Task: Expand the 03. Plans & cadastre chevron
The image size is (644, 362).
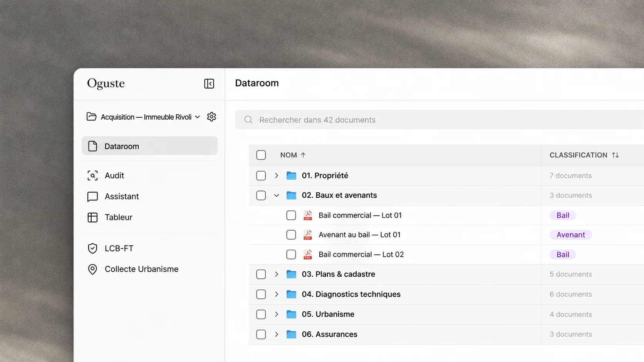Action: tap(277, 274)
